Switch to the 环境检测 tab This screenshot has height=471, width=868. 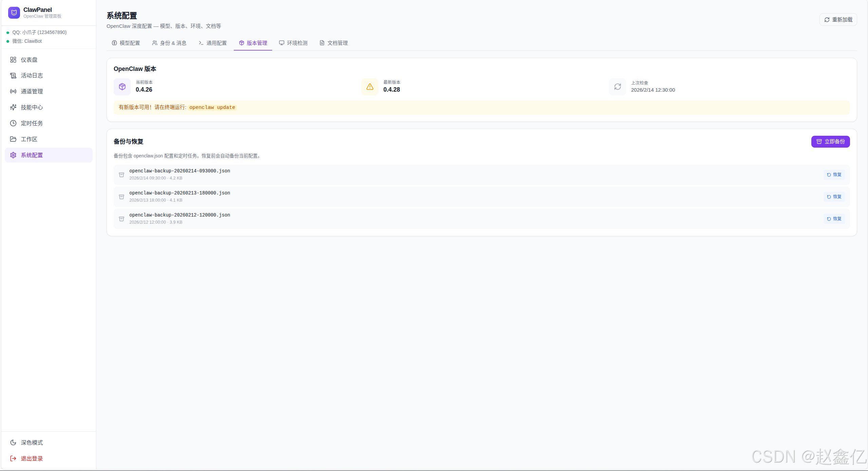(293, 43)
